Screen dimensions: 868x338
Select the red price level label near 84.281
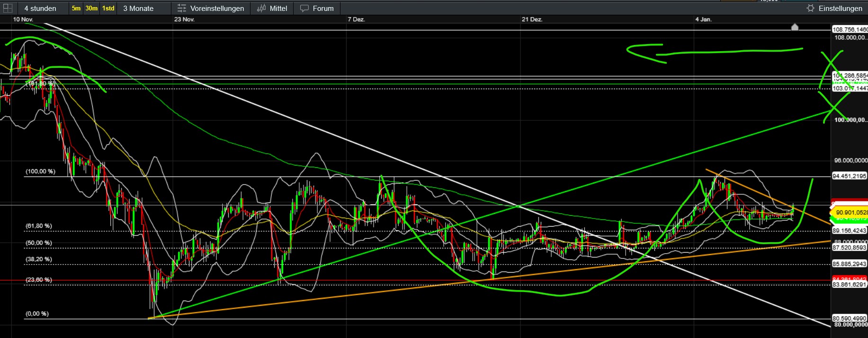point(850,278)
